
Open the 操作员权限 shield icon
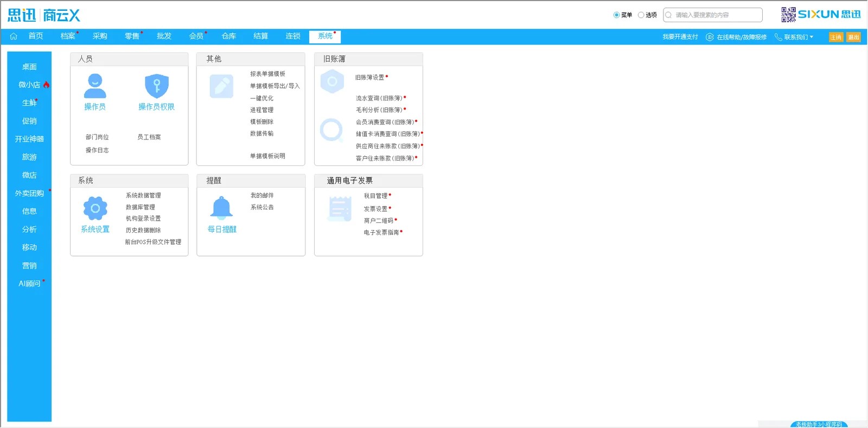(x=157, y=86)
